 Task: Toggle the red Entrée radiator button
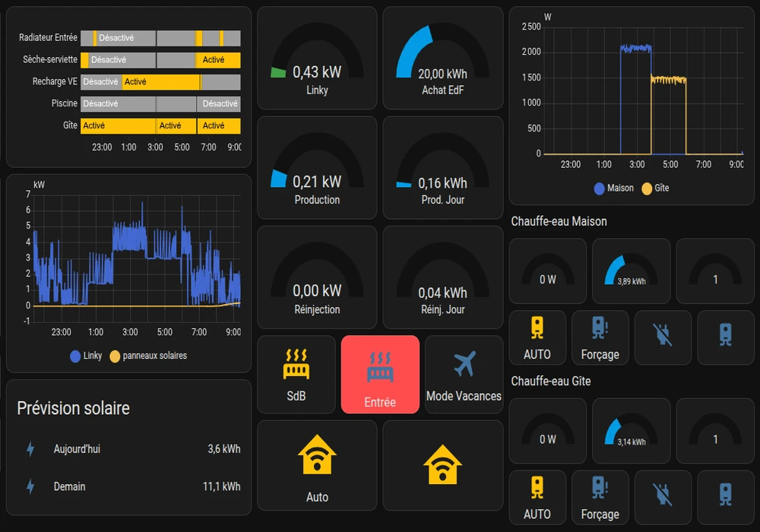coord(380,374)
